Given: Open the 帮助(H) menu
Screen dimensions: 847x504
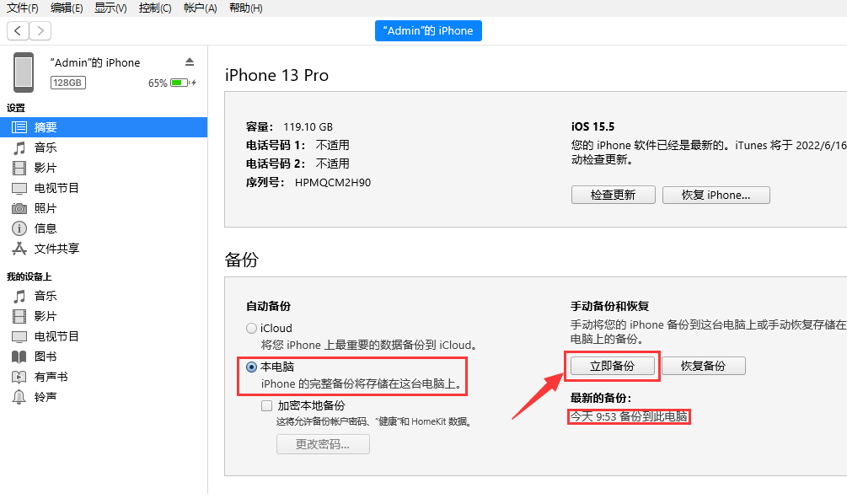Looking at the screenshot, I should (x=246, y=8).
